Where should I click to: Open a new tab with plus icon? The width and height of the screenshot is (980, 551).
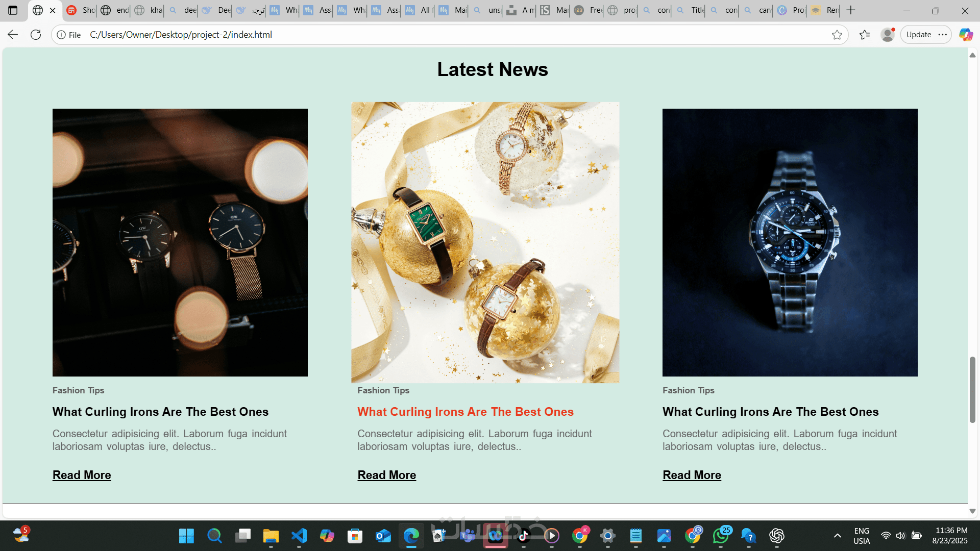(851, 10)
